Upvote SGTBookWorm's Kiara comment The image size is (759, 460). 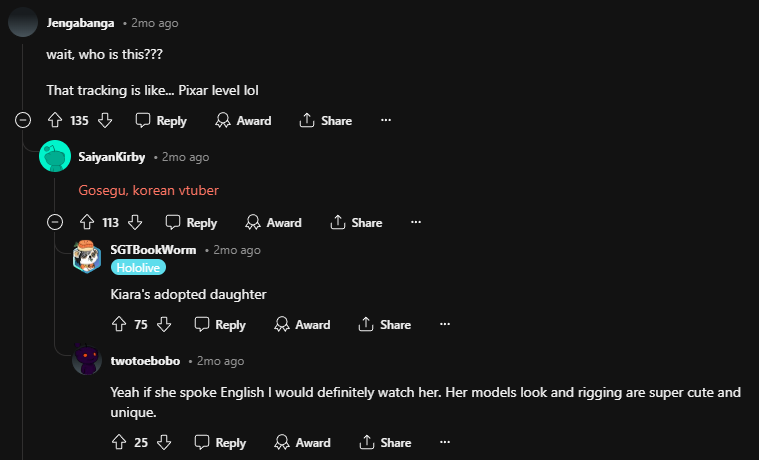(x=118, y=325)
